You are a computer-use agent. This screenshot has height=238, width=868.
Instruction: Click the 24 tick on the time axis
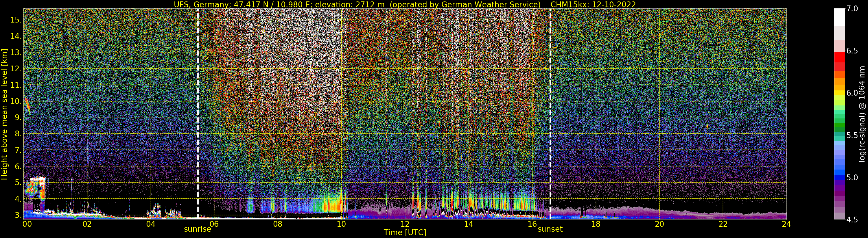coord(786,224)
